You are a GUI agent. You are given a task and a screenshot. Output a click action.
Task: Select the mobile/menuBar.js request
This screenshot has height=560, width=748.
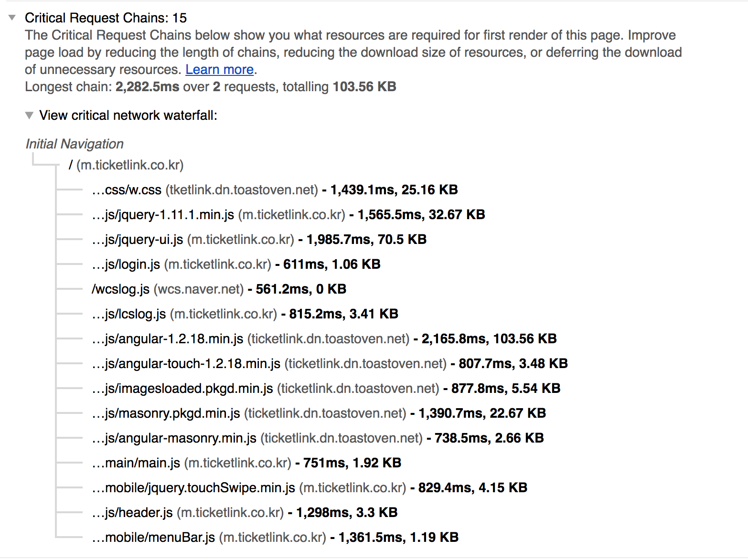coord(153,538)
